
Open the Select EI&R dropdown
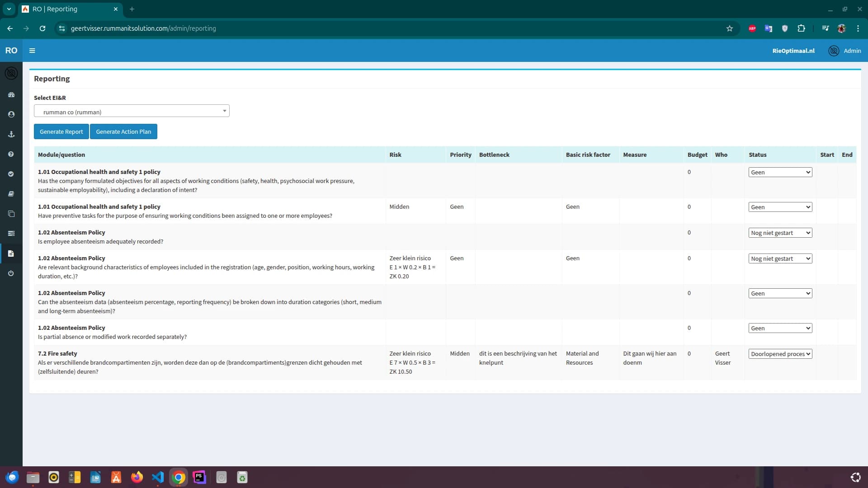tap(132, 111)
